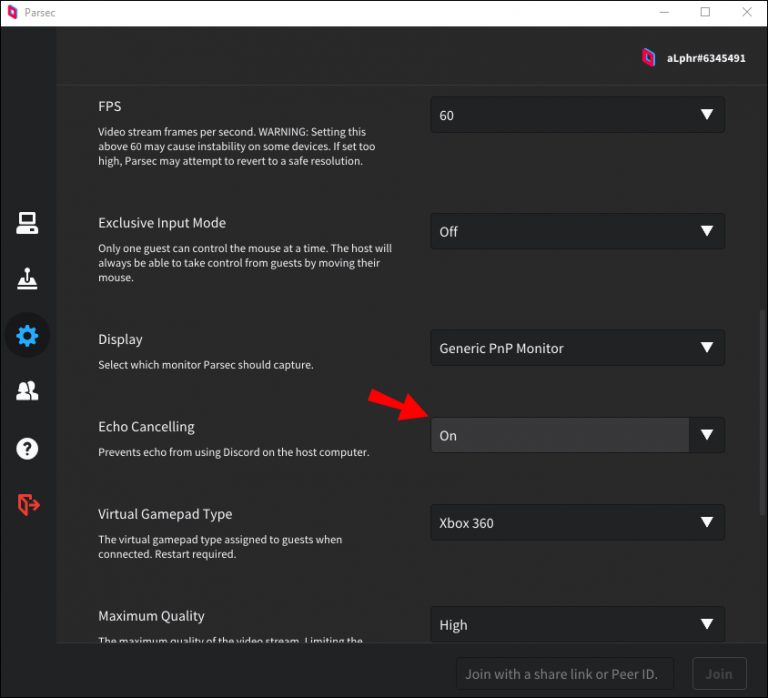The image size is (768, 698).
Task: Change the Virtual Gamepad Type dropdown
Action: [x=577, y=522]
